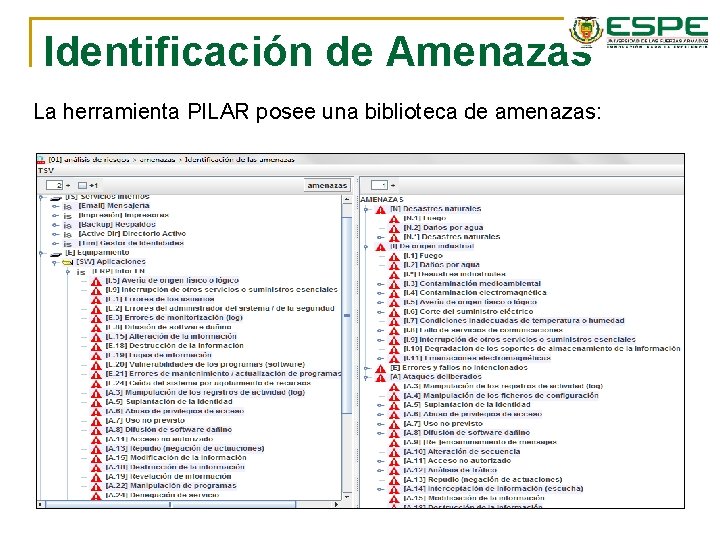Select the [Idm] Gestor de Identidades row
This screenshot has height=540, width=720.
(x=131, y=243)
